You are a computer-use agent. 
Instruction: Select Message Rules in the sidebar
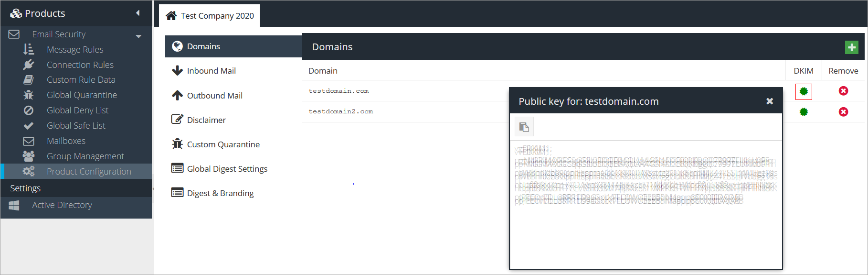click(x=75, y=50)
